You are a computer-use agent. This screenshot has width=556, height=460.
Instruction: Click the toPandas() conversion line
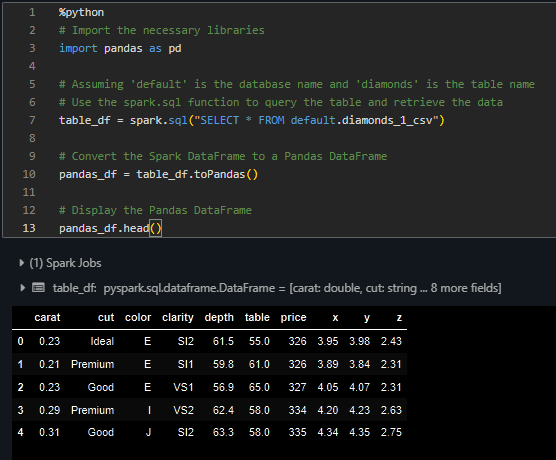tap(159, 174)
